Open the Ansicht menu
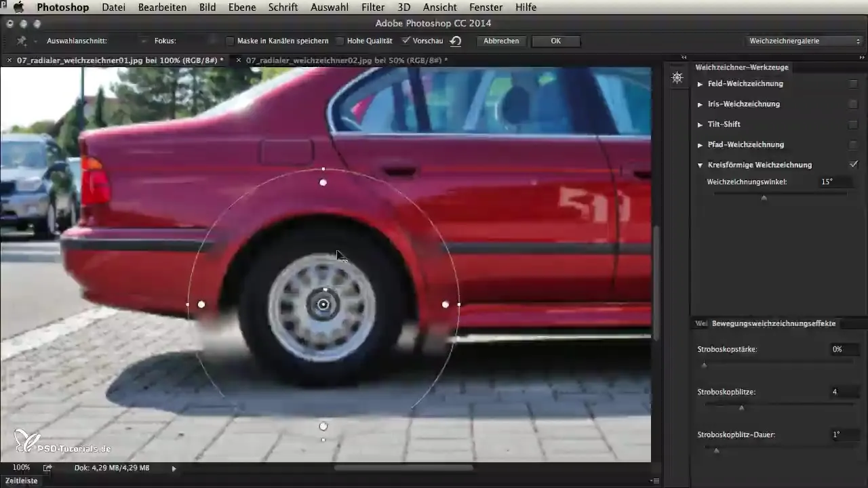 point(439,7)
